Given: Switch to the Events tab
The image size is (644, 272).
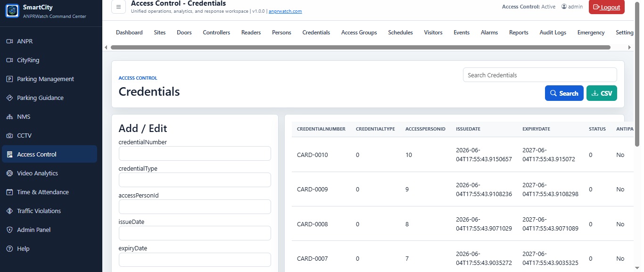Looking at the screenshot, I should 462,33.
